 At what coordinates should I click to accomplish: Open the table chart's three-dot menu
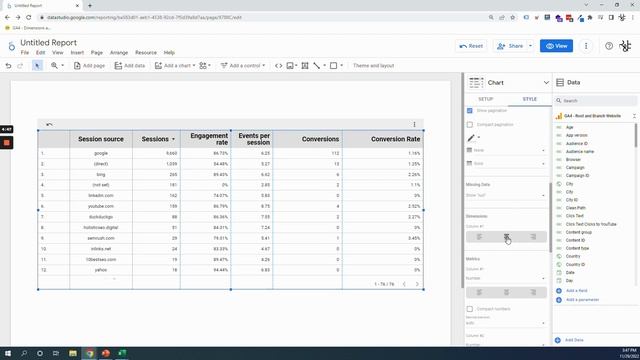414,124
